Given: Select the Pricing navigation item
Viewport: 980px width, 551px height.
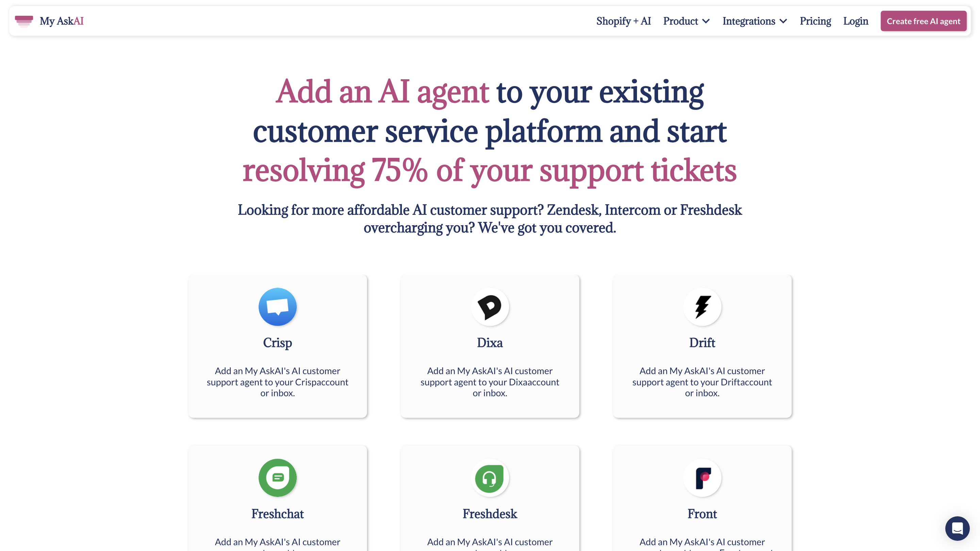Looking at the screenshot, I should tap(815, 21).
